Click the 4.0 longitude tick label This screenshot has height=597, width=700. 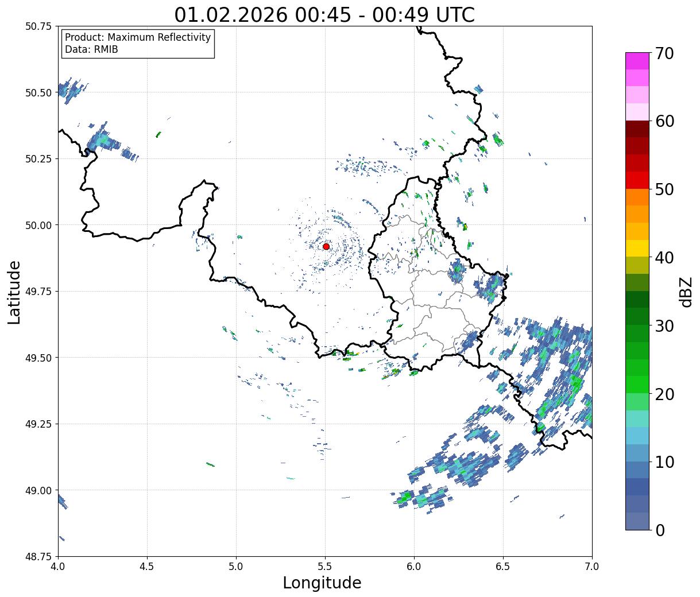click(58, 567)
